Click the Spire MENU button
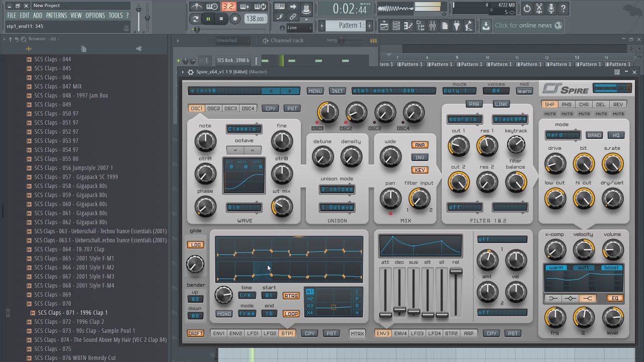This screenshot has height=362, width=644. tap(315, 91)
